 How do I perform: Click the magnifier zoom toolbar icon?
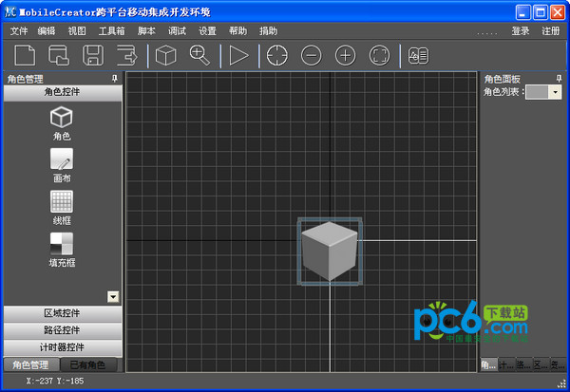pos(199,56)
